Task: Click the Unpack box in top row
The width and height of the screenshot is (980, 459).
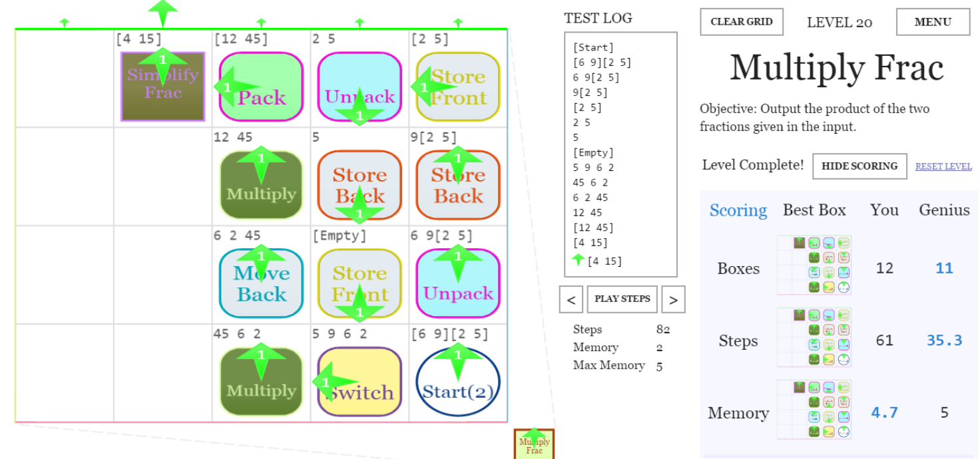Action: (360, 86)
